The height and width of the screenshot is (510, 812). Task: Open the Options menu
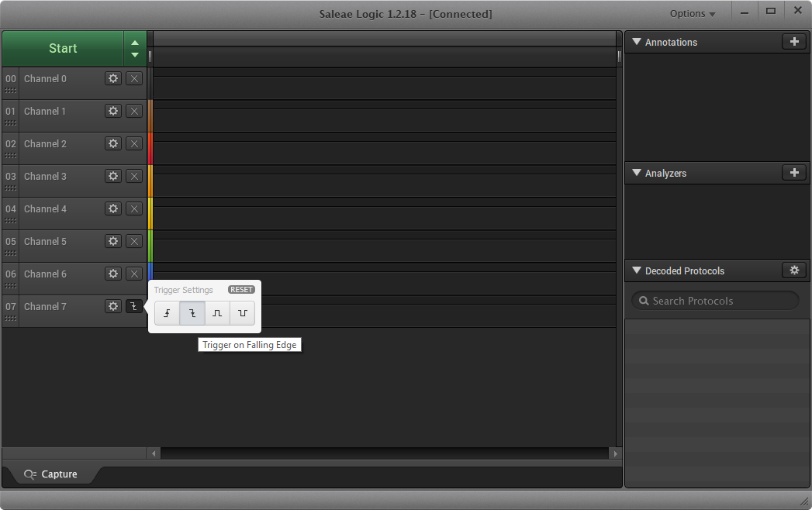692,13
